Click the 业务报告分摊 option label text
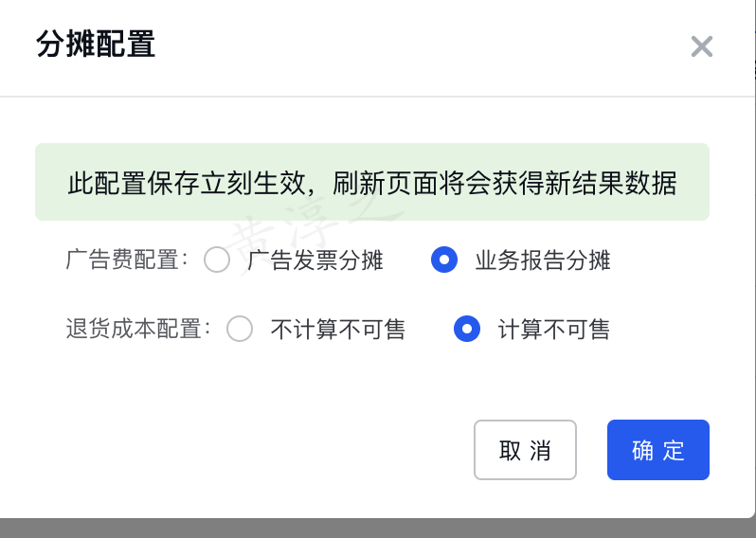Screen dimensions: 756x538 click(x=543, y=260)
